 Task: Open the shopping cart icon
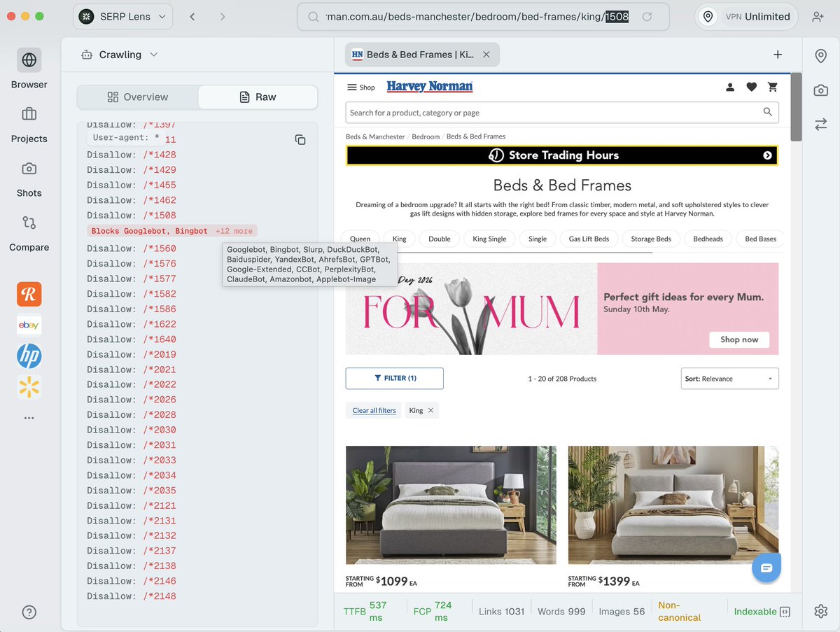coord(773,87)
